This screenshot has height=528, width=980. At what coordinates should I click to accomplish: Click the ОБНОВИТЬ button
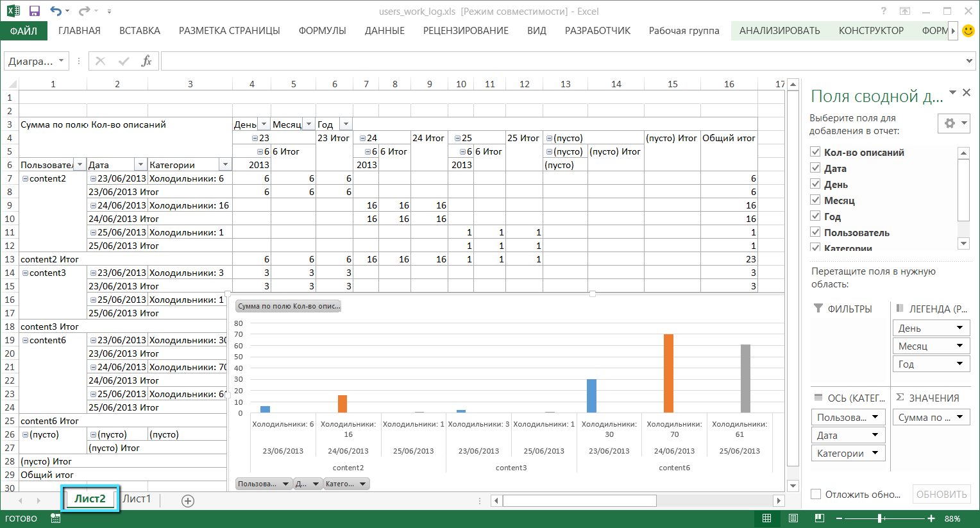pyautogui.click(x=942, y=494)
